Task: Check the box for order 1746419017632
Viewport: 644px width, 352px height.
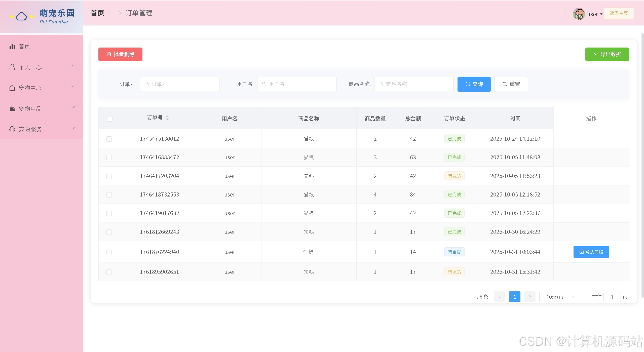Action: [x=109, y=213]
